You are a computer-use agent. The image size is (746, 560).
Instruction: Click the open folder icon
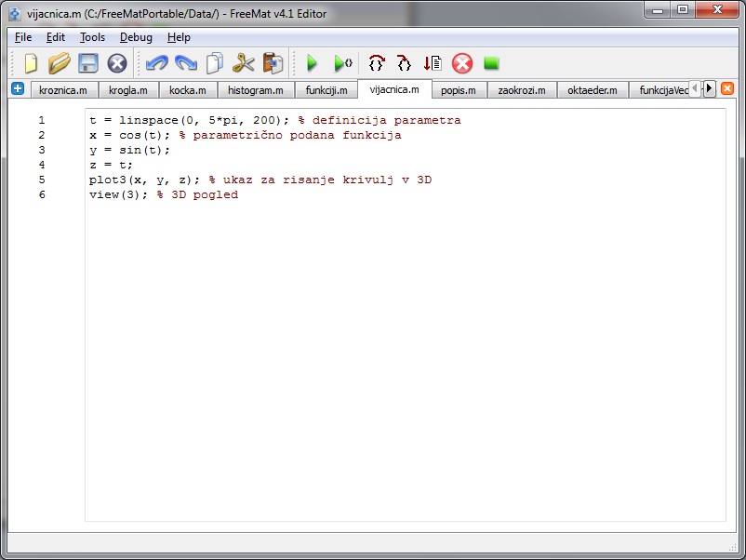(60, 63)
